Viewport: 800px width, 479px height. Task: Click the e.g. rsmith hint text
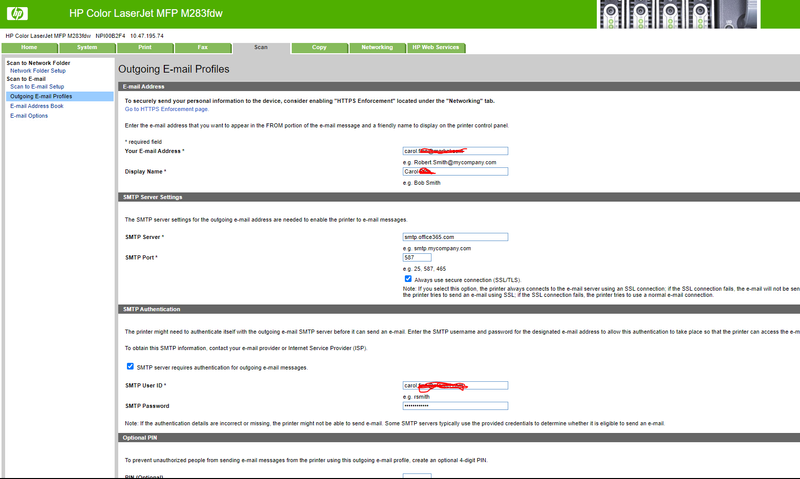[x=416, y=397]
